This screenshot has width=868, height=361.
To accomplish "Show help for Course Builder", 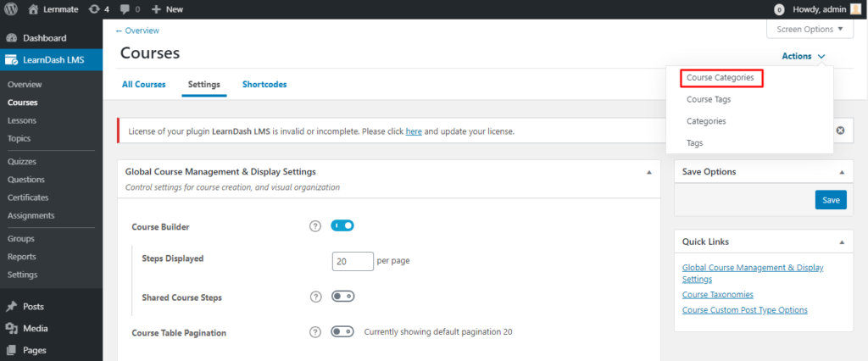I will (x=315, y=226).
